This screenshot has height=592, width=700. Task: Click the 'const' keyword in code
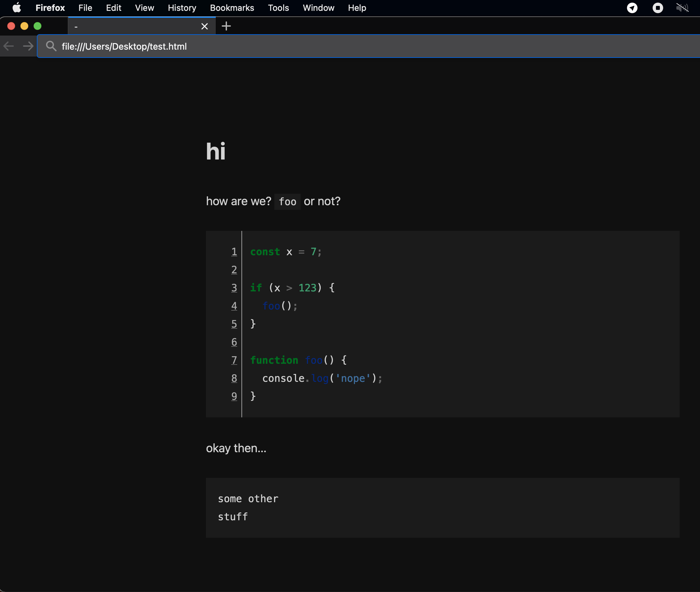(265, 252)
